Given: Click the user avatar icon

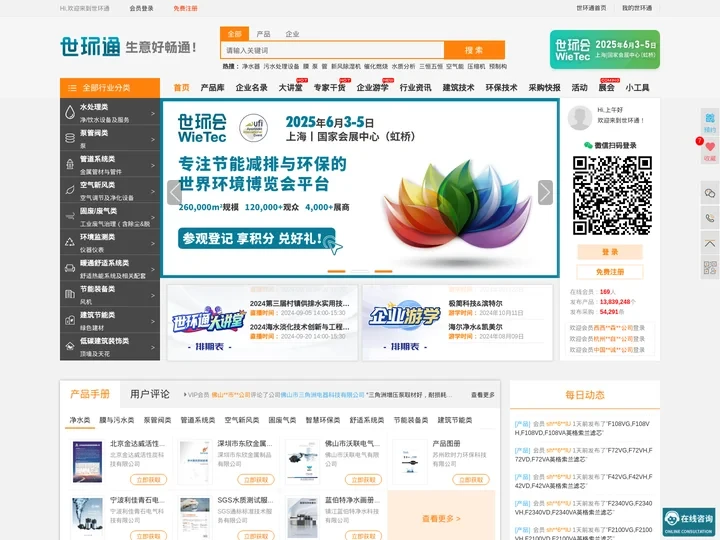Looking at the screenshot, I should [x=579, y=118].
